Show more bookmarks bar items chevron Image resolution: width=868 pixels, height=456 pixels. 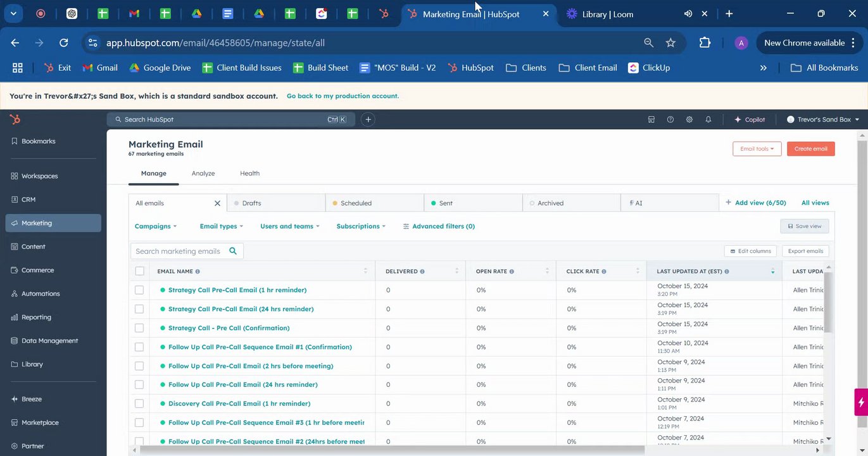pos(763,68)
